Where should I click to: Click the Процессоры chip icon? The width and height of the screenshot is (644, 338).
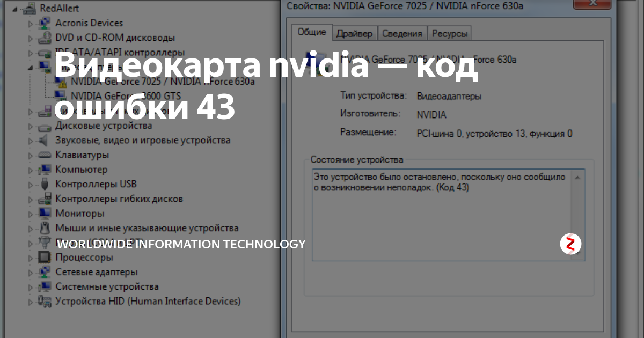pos(45,258)
